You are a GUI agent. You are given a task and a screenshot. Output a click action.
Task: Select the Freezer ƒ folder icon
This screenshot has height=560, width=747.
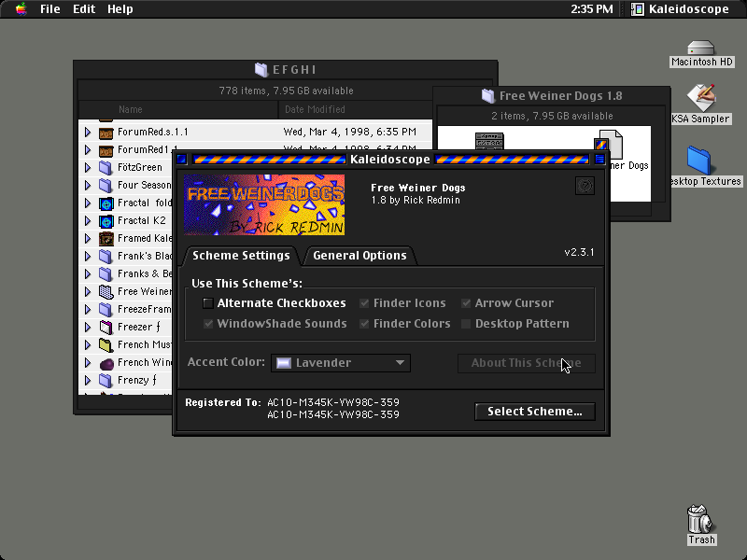coord(106,328)
